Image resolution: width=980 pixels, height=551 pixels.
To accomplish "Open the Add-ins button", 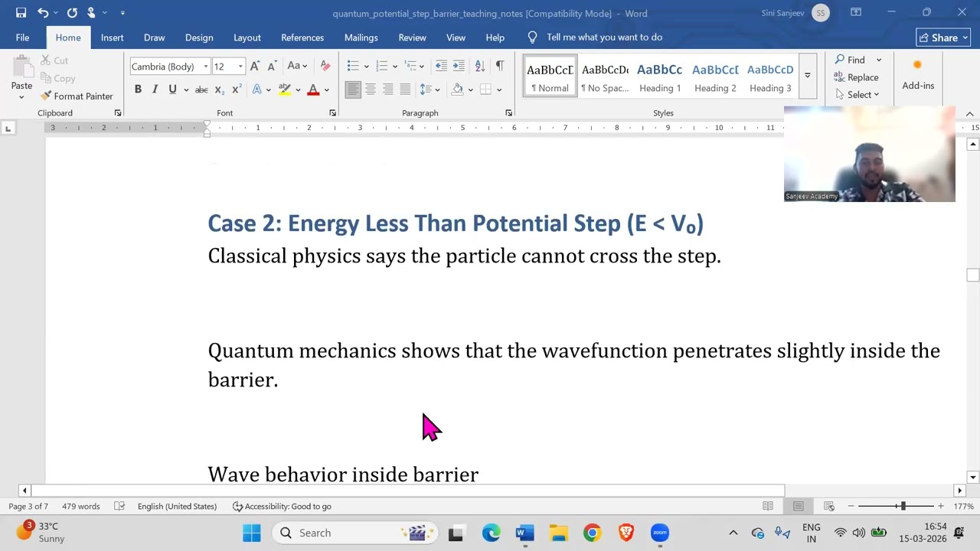I will (x=918, y=77).
